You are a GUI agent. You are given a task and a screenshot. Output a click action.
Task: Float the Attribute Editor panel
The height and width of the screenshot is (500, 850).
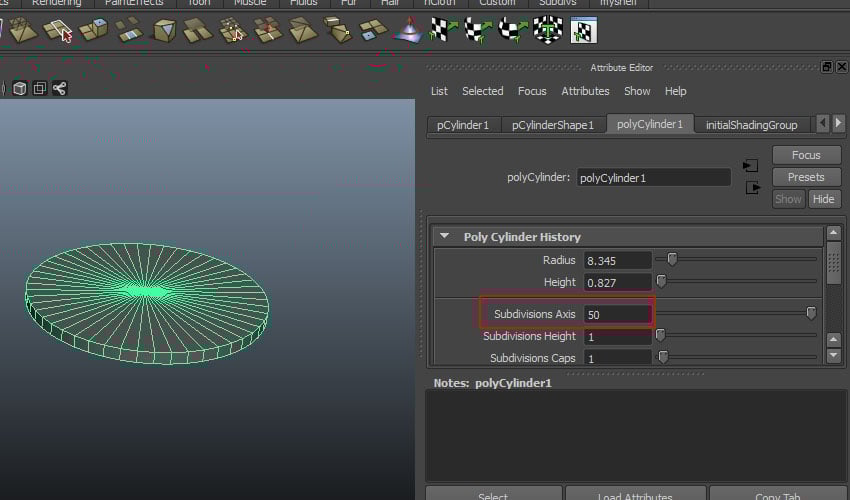827,67
